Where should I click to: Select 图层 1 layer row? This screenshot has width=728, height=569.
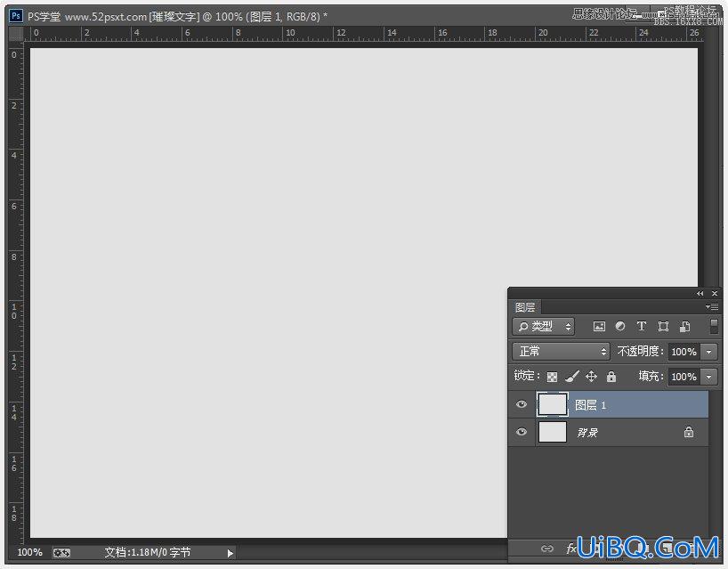609,404
